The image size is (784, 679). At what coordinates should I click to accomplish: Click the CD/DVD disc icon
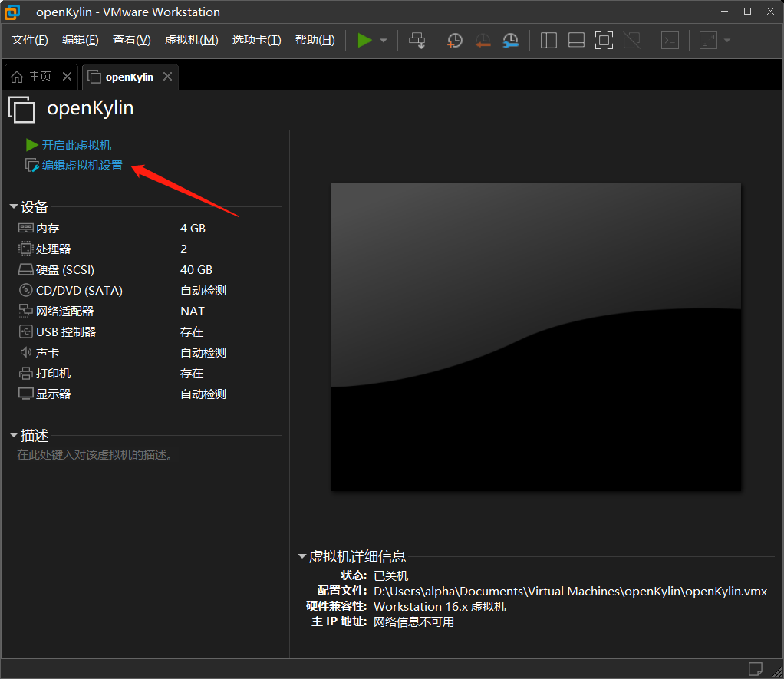[x=25, y=290]
